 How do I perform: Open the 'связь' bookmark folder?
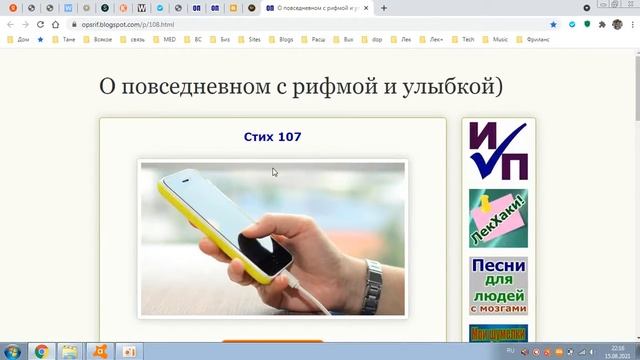(133, 40)
